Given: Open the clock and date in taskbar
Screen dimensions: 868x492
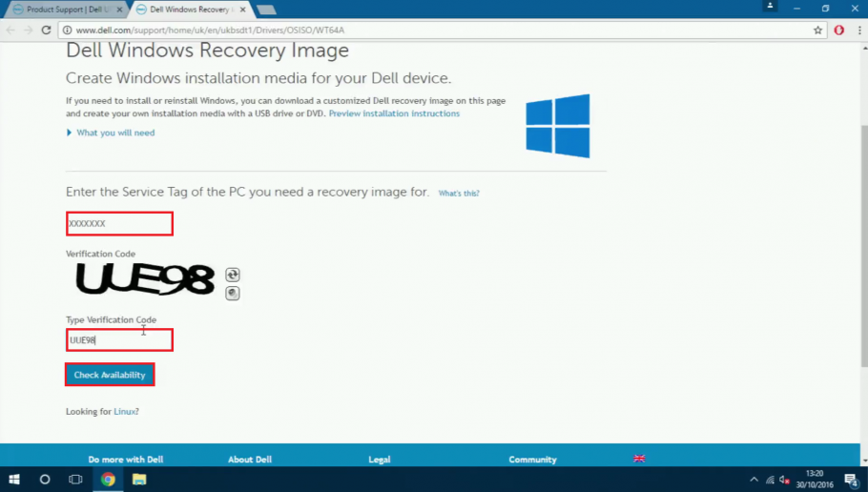Looking at the screenshot, I should [815, 480].
